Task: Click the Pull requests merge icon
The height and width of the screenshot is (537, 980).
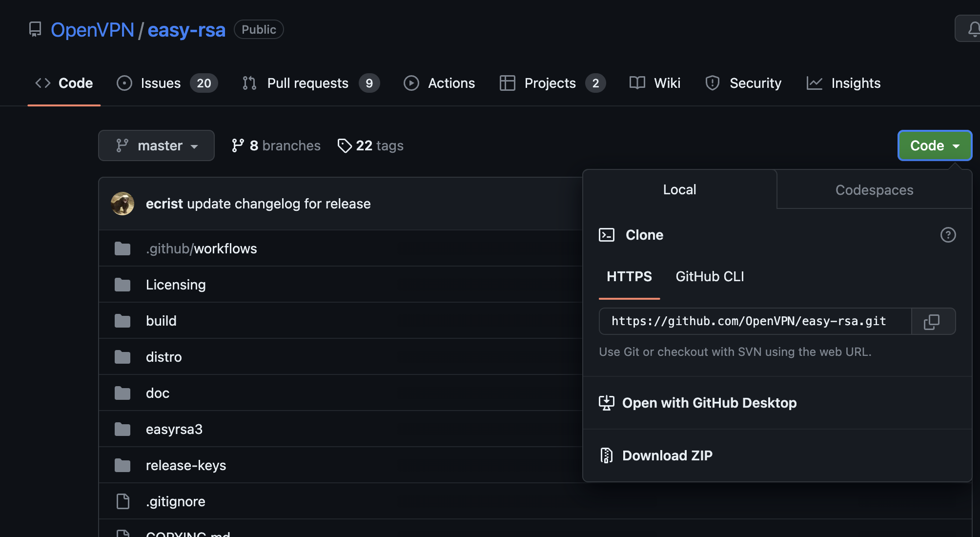Action: coord(249,83)
